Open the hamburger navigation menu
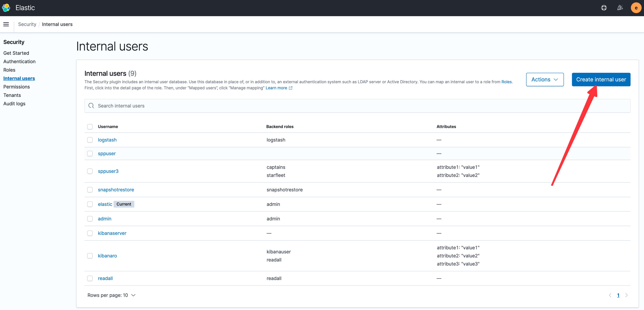 coord(6,24)
